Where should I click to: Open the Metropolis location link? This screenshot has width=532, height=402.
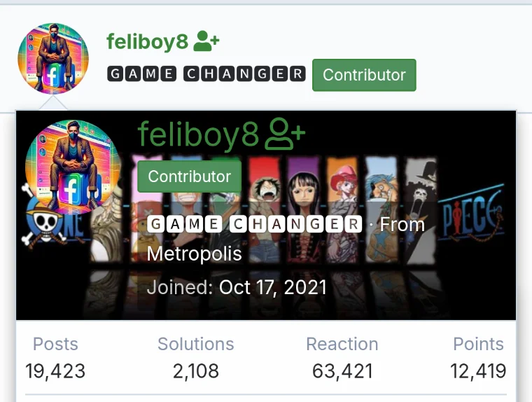tap(194, 254)
